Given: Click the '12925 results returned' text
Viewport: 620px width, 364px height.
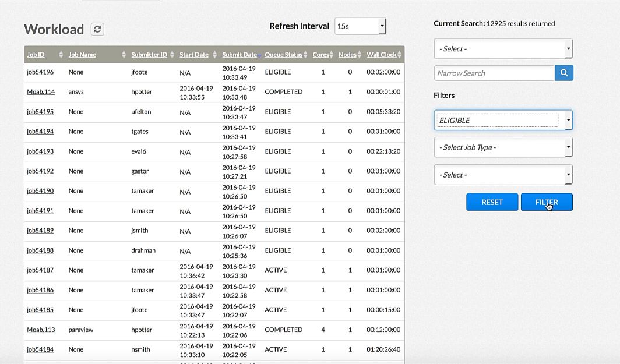Looking at the screenshot, I should (x=520, y=23).
